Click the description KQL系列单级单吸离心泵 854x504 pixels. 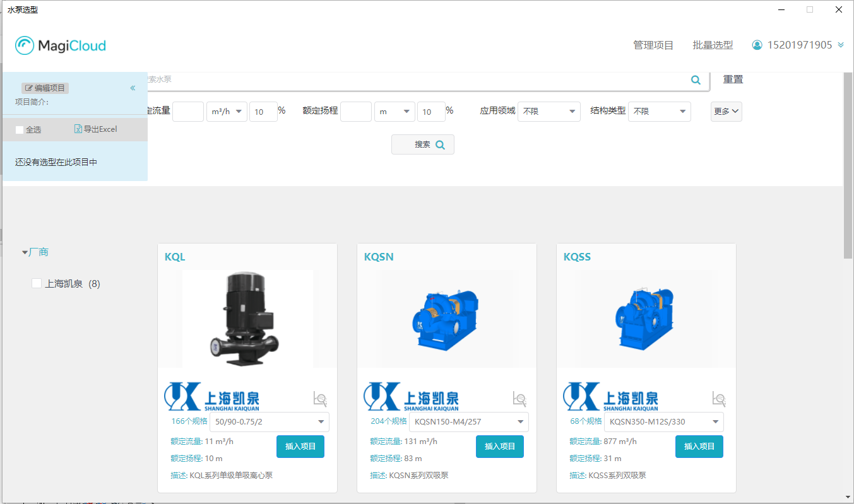pos(231,476)
